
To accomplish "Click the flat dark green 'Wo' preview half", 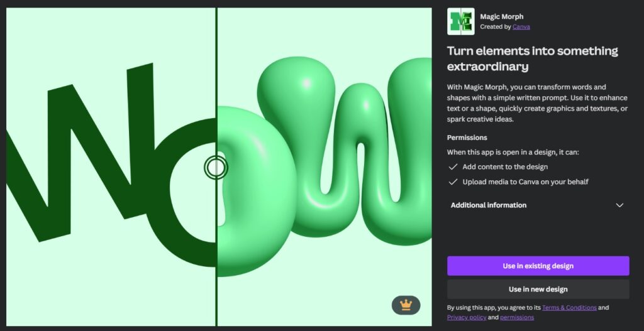I will tap(111, 167).
